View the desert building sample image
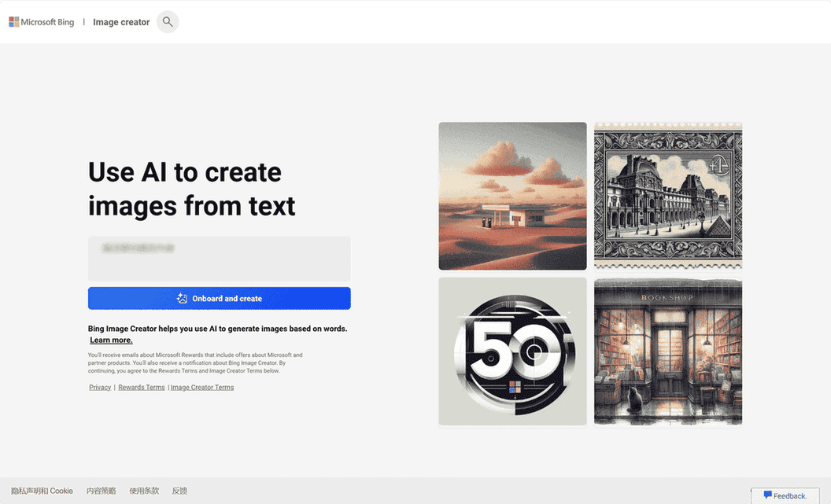This screenshot has height=504, width=831. (512, 195)
